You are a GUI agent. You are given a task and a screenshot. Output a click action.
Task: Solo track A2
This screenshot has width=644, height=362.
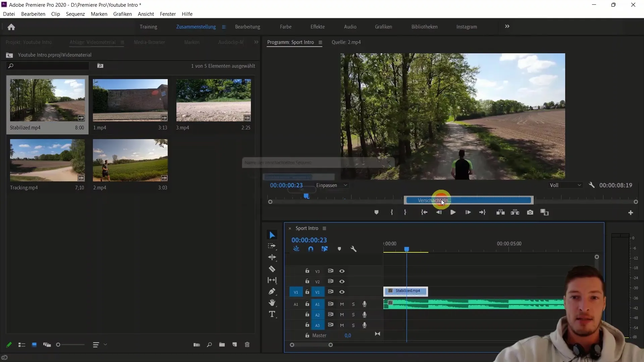click(x=353, y=315)
